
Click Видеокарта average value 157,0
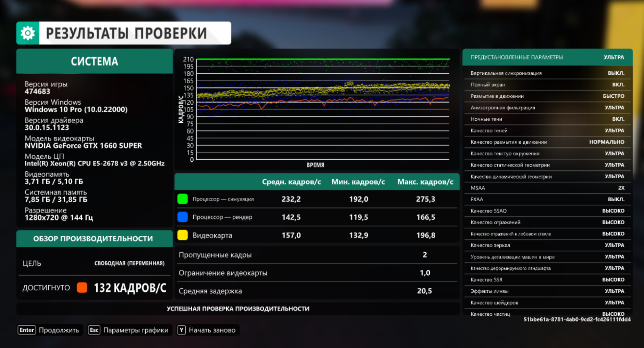point(291,235)
